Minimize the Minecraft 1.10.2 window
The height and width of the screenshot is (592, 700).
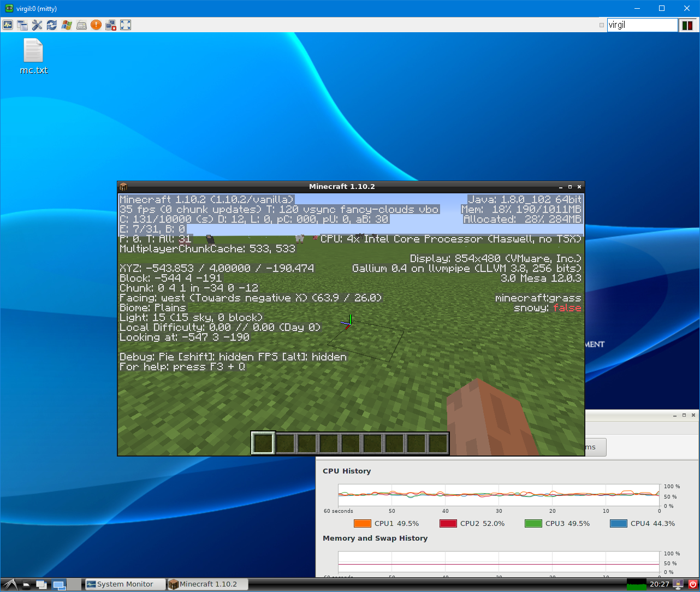point(561,187)
